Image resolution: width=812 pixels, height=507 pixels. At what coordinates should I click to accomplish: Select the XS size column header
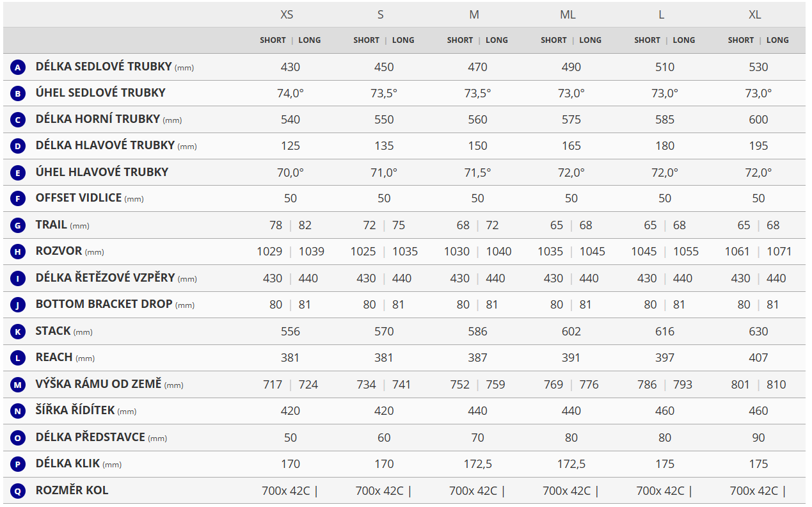287,14
